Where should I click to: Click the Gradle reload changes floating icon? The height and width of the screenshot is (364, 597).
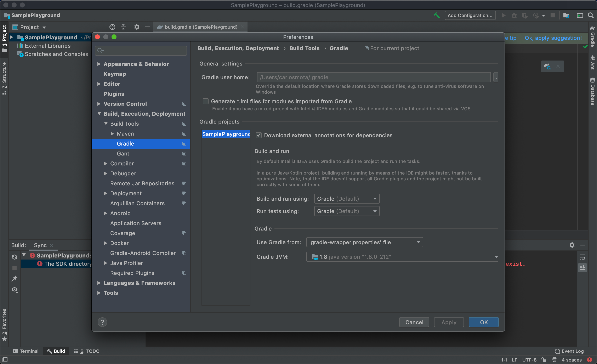click(x=547, y=66)
